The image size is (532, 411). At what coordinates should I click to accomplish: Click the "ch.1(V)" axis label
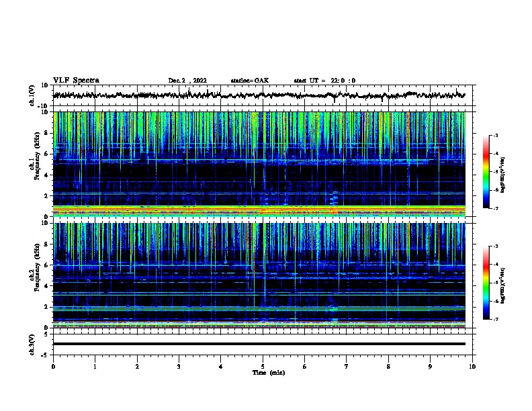[32, 95]
